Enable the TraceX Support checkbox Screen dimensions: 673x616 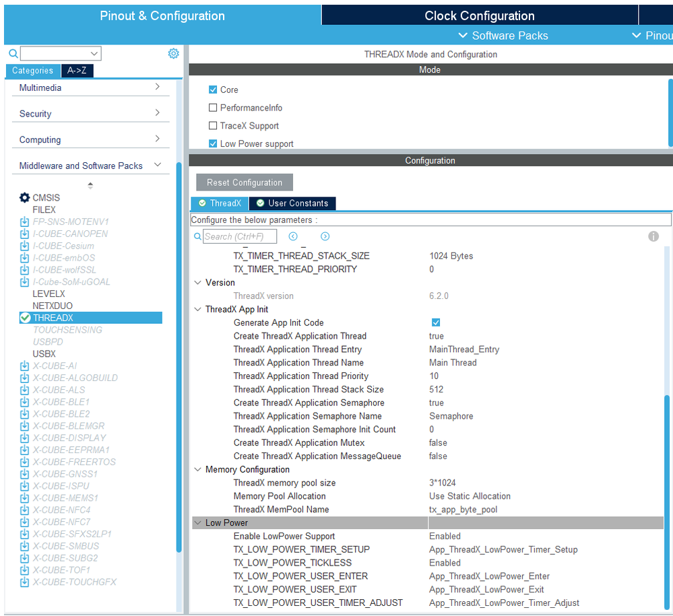tap(213, 126)
